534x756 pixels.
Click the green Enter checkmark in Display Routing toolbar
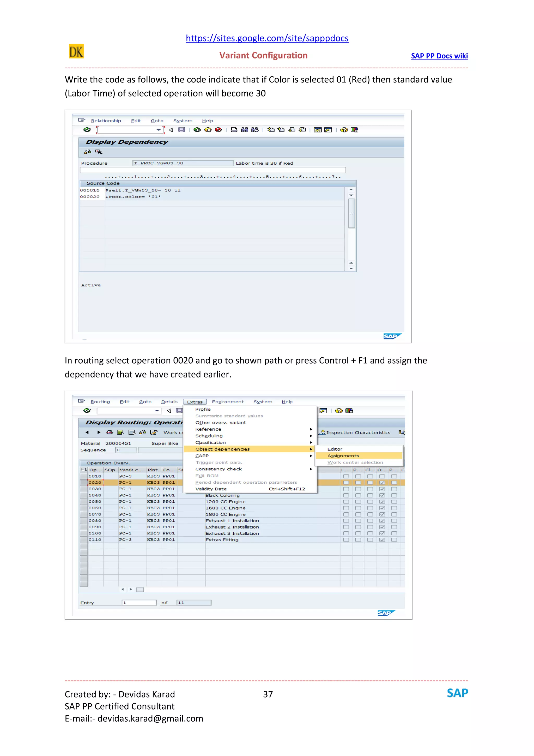click(87, 411)
